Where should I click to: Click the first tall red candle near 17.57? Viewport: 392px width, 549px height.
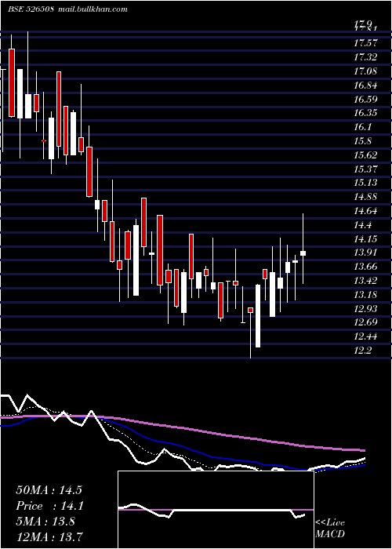tap(12, 82)
